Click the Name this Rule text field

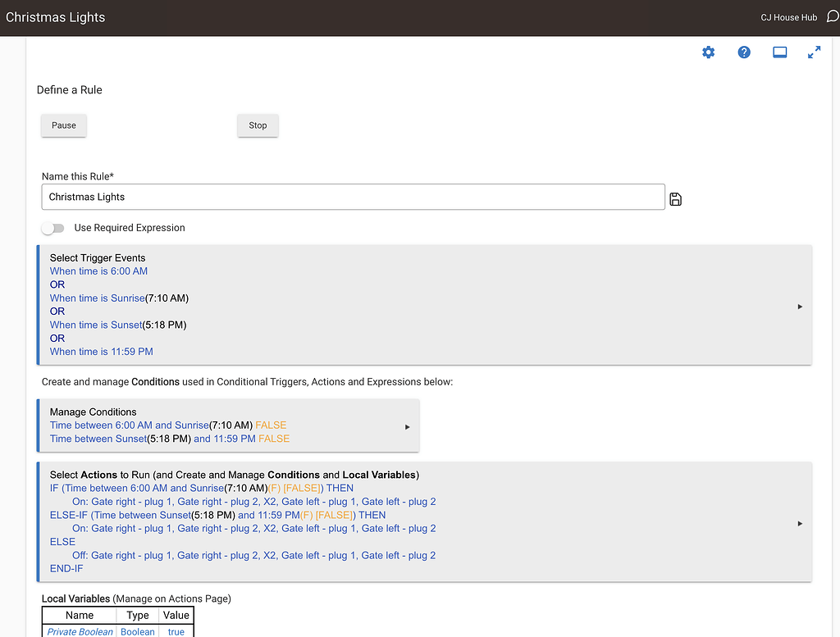pyautogui.click(x=353, y=197)
